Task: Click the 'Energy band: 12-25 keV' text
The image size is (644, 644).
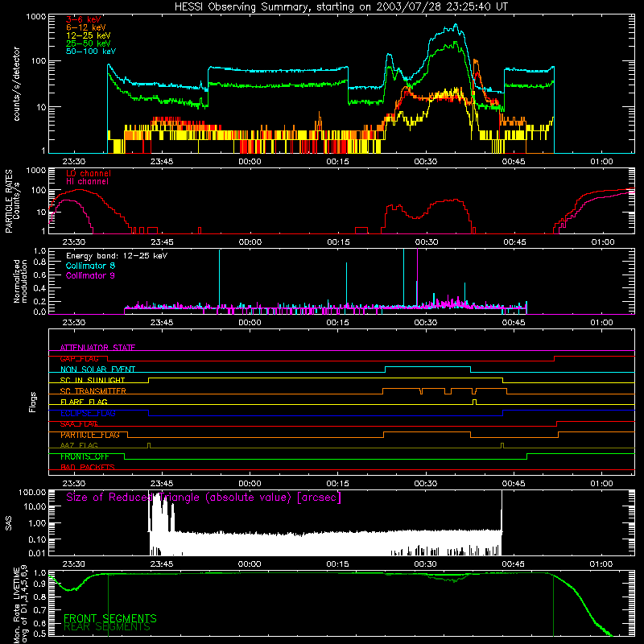Action: [117, 256]
